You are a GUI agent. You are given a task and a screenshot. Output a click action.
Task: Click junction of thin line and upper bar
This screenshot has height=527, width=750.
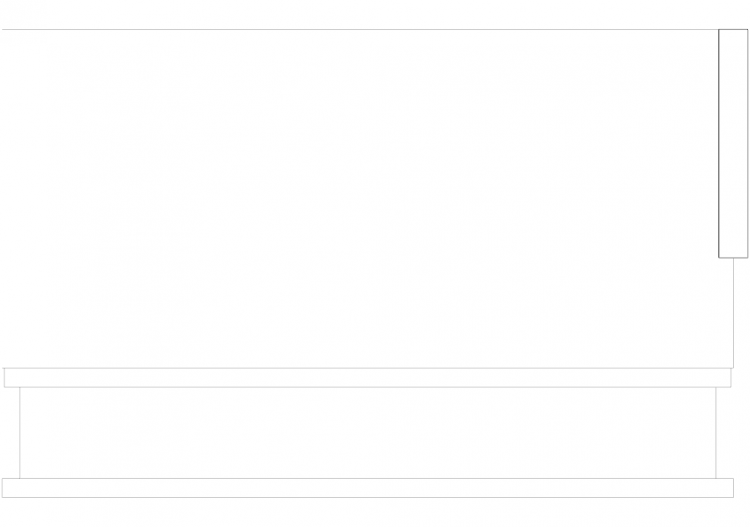pos(733,368)
